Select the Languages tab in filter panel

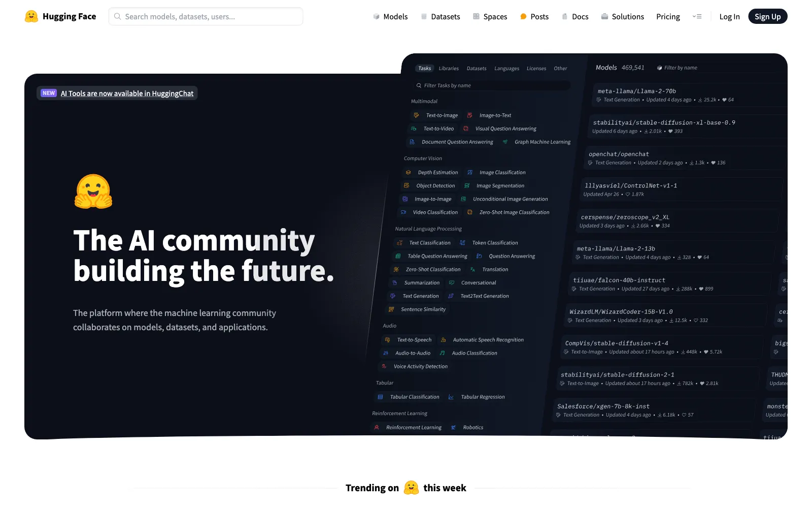tap(506, 68)
